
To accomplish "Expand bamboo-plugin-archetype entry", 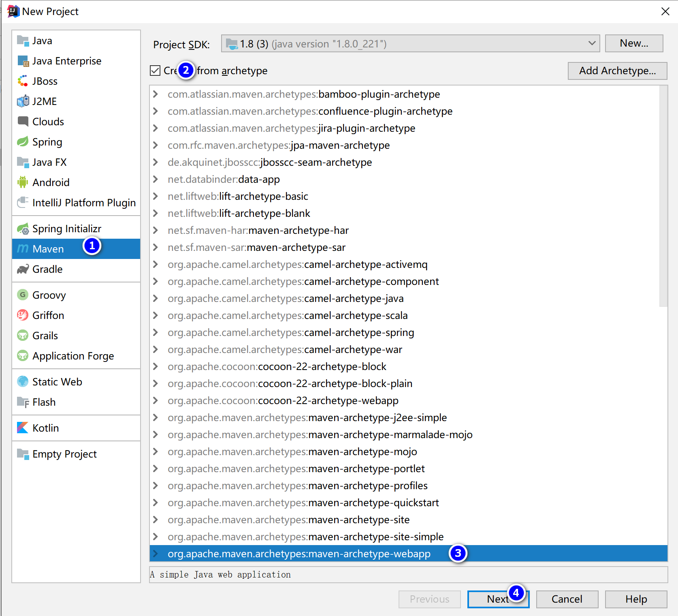I will point(156,94).
